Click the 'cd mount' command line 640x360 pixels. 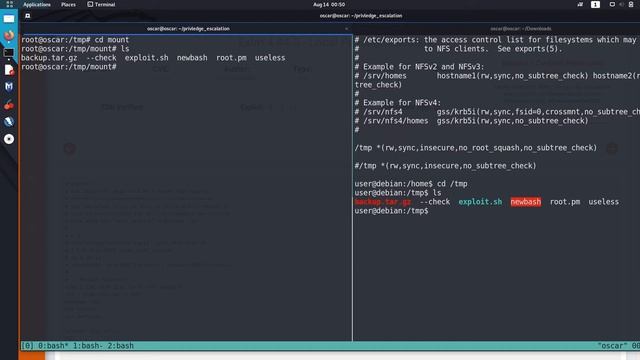tap(75, 40)
